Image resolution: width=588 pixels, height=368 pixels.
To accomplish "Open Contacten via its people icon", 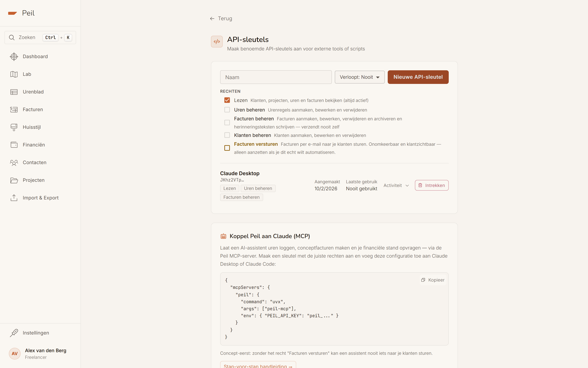I will [14, 163].
